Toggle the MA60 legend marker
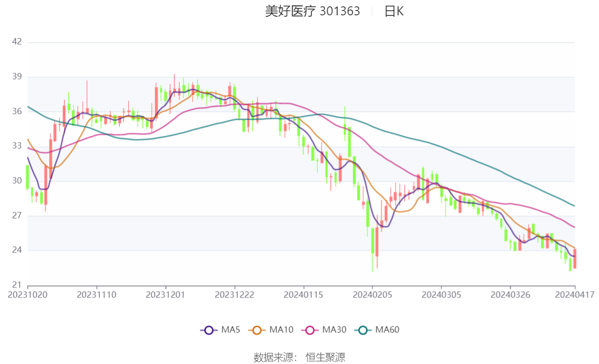The image size is (599, 364). [363, 330]
